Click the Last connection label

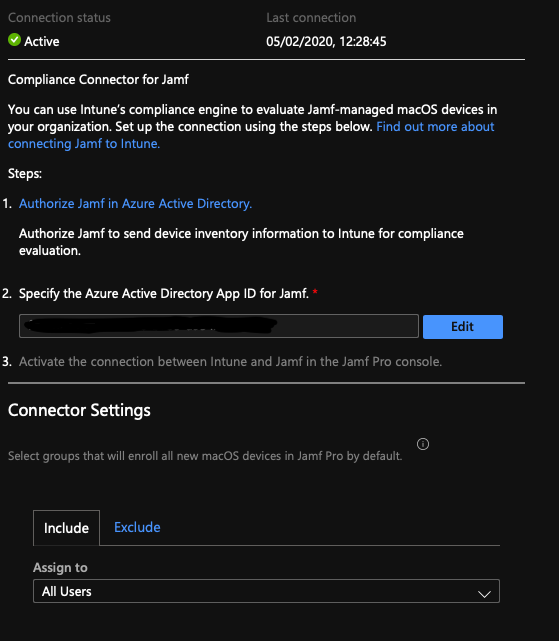click(x=311, y=18)
